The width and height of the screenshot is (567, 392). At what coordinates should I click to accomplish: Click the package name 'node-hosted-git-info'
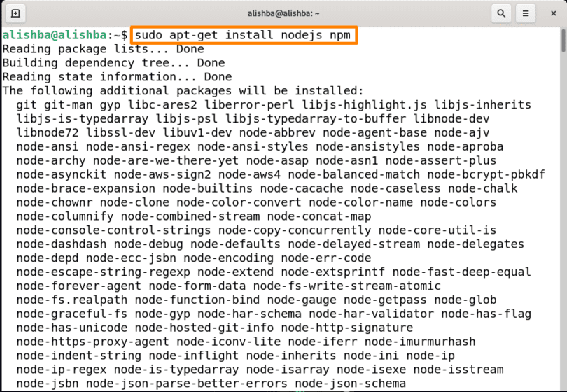(204, 328)
